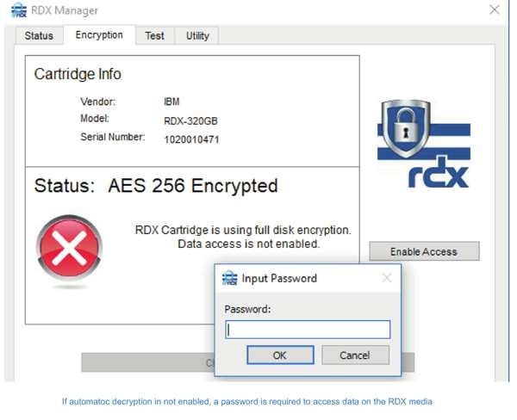The height and width of the screenshot is (420, 517).
Task: Click the AES 256 Encrypted status text
Action: pos(193,186)
